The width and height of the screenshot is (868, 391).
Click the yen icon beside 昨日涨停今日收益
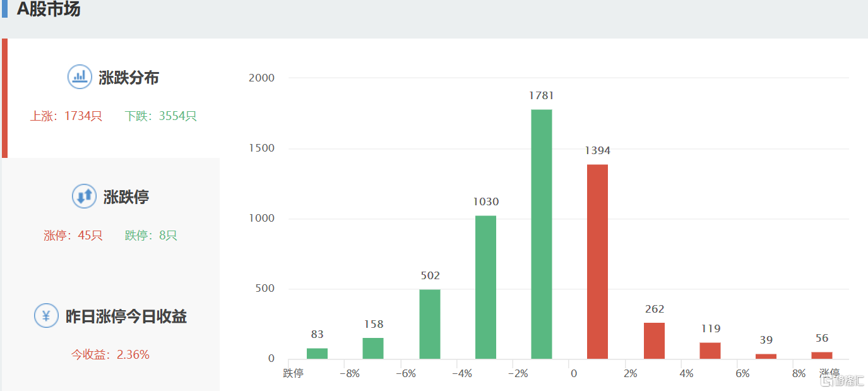pos(46,316)
